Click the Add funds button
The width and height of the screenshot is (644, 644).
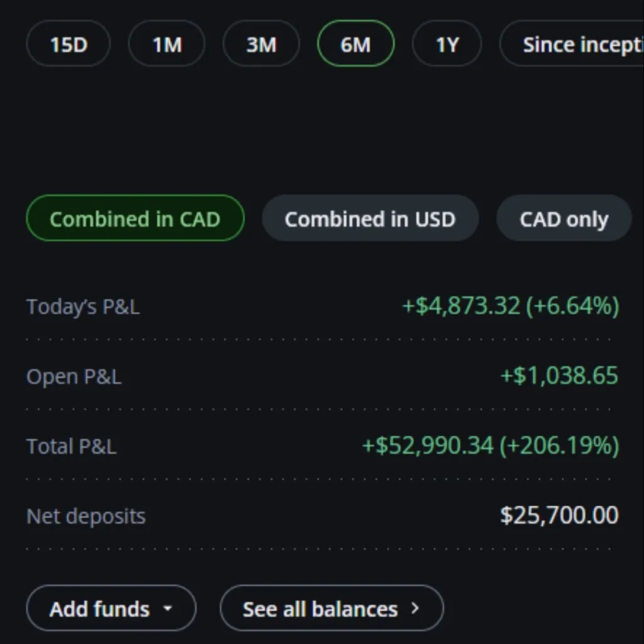pos(111,608)
